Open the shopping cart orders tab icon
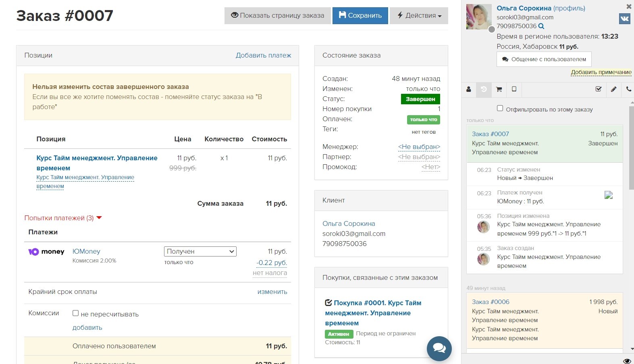The image size is (634, 364). tap(499, 89)
